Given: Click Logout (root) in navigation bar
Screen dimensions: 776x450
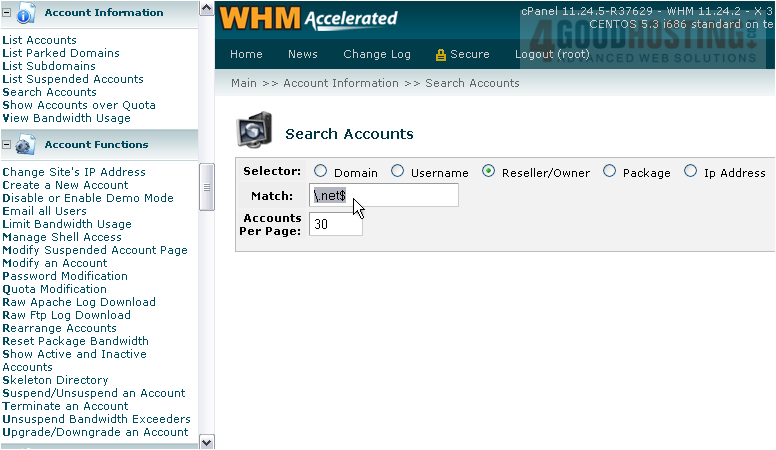Looking at the screenshot, I should coord(552,55).
